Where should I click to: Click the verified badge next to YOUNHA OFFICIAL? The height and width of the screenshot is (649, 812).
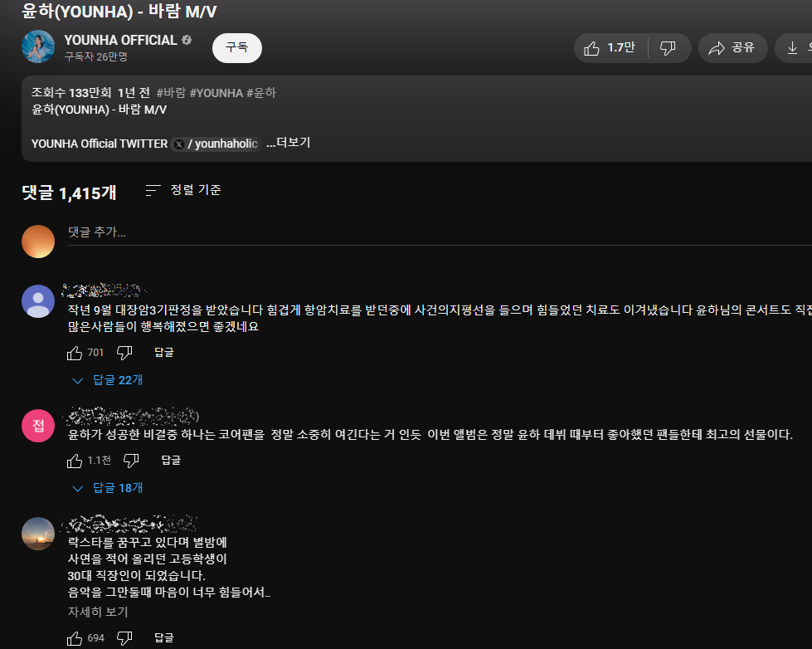(x=187, y=40)
